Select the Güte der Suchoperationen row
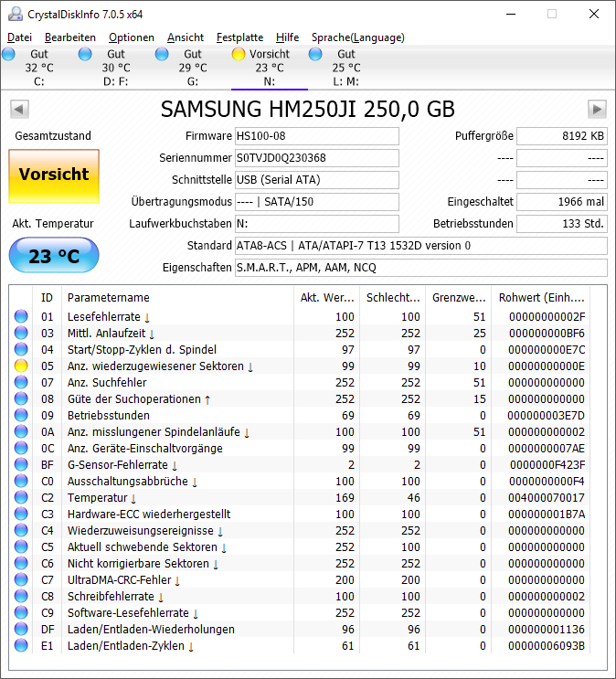The image size is (616, 679). pyautogui.click(x=300, y=398)
